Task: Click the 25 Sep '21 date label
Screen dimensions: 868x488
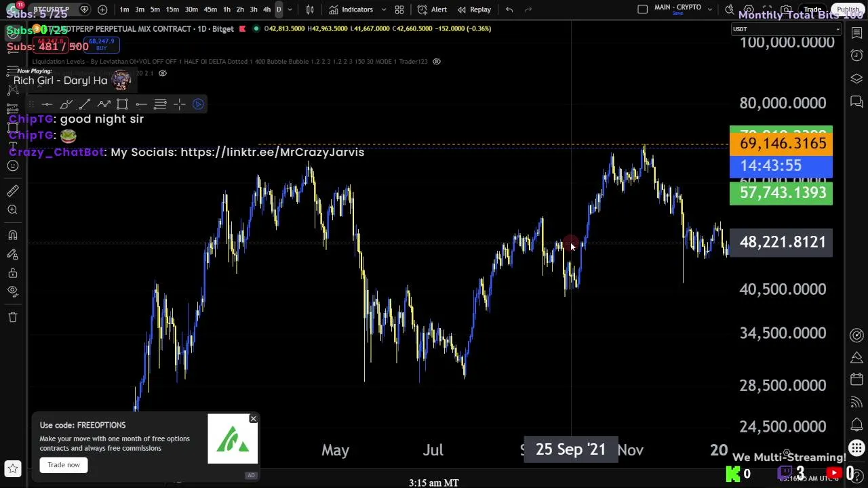Action: [x=571, y=449]
